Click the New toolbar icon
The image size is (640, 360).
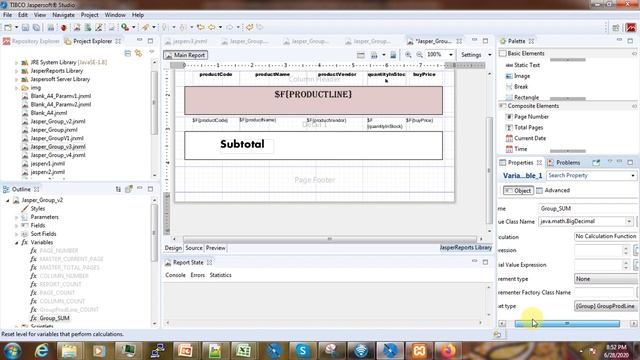point(8,27)
